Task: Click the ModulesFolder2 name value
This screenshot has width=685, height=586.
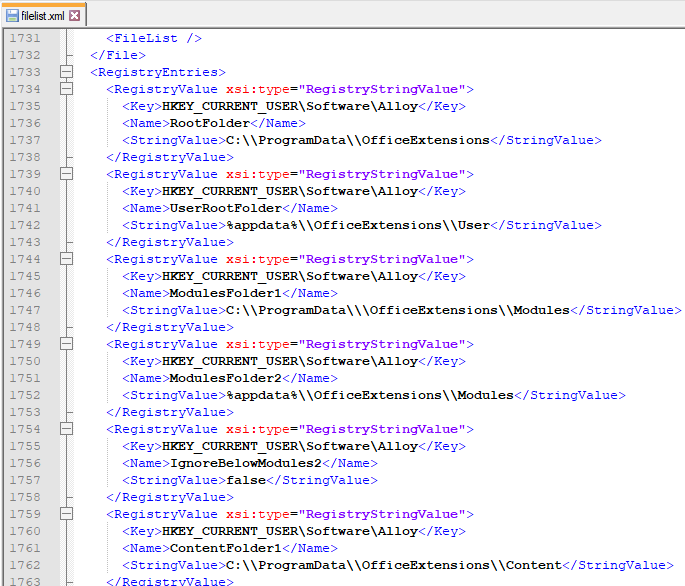Action: click(x=226, y=378)
